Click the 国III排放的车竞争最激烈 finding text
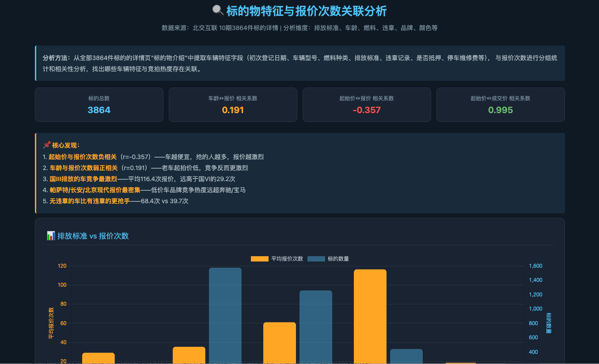The image size is (599, 364). point(83,179)
